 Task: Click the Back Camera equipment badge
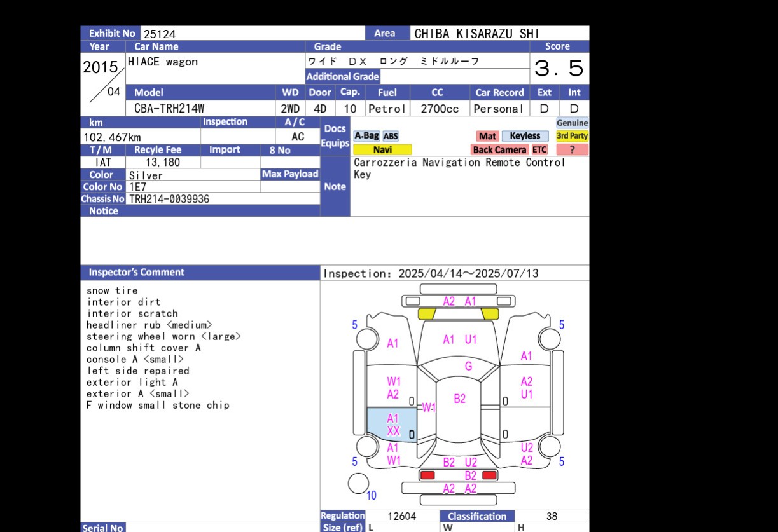[x=499, y=150]
